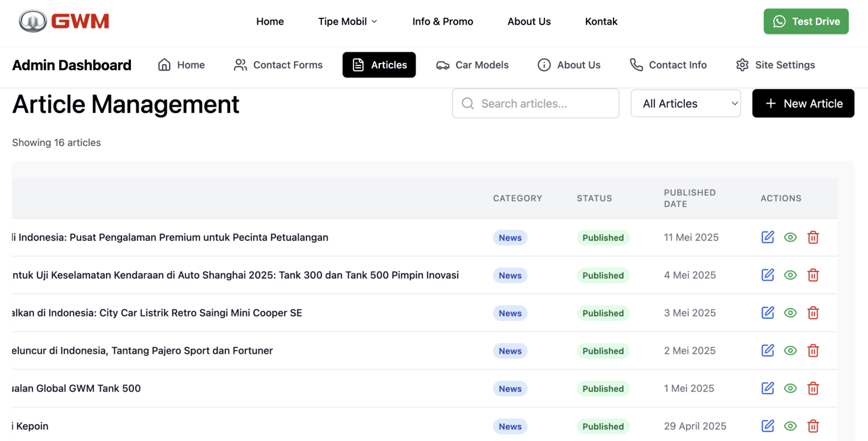View the GWM Tank 500 article
This screenshot has width=868, height=441.
point(790,388)
